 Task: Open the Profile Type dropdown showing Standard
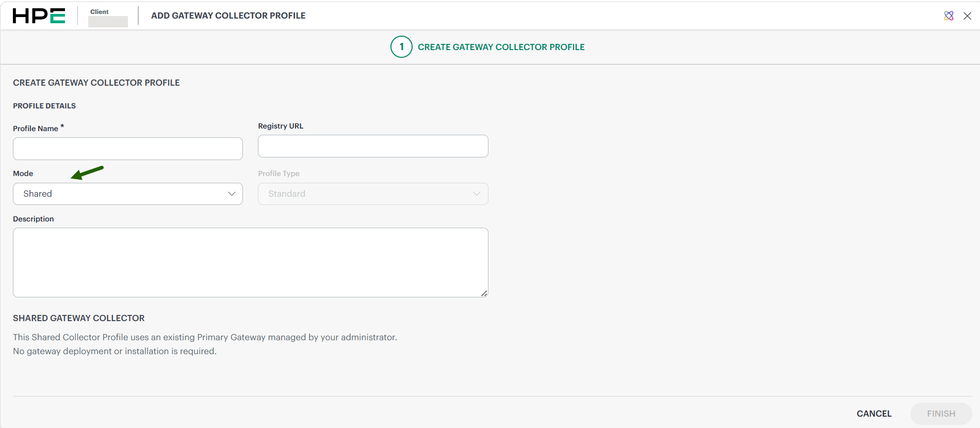pos(373,194)
